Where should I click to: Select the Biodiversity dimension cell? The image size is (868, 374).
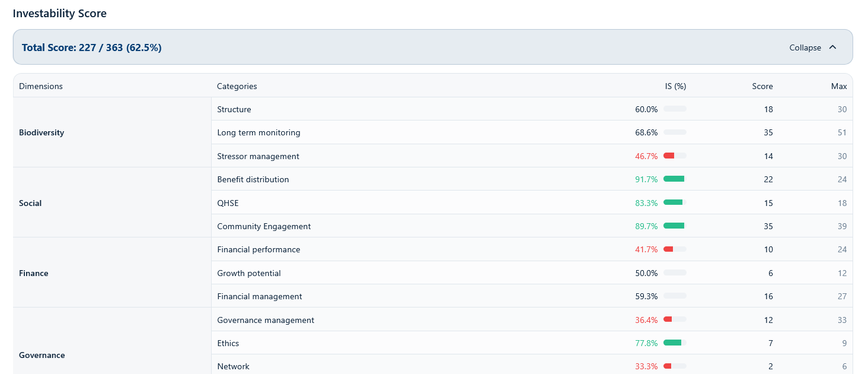click(42, 132)
